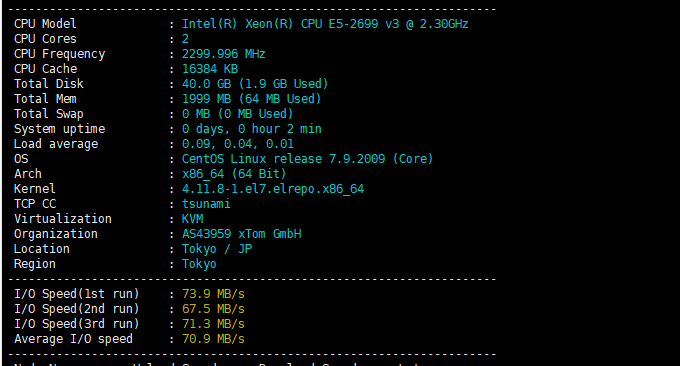Select the CPU Frequency label
This screenshot has width=680, height=366.
(x=59, y=54)
